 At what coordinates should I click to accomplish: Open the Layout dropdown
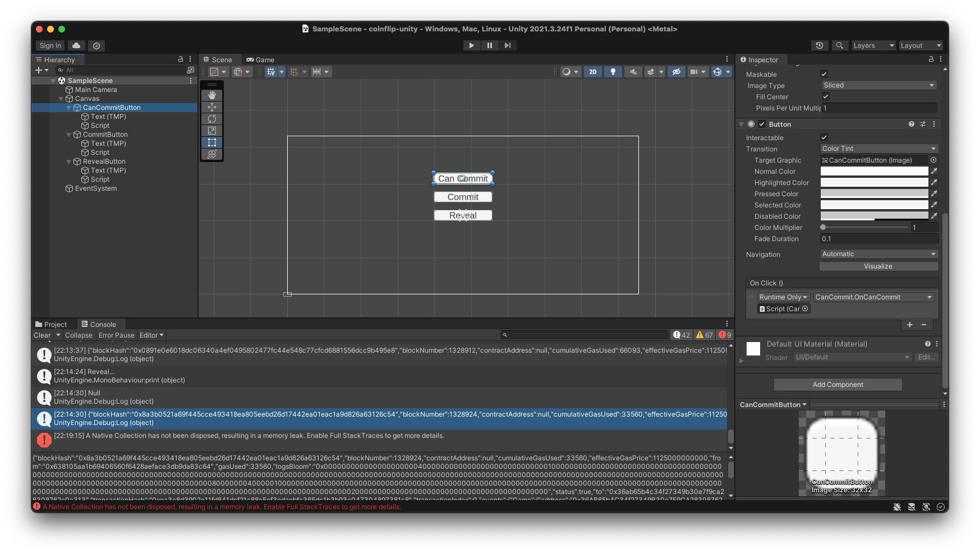click(921, 45)
